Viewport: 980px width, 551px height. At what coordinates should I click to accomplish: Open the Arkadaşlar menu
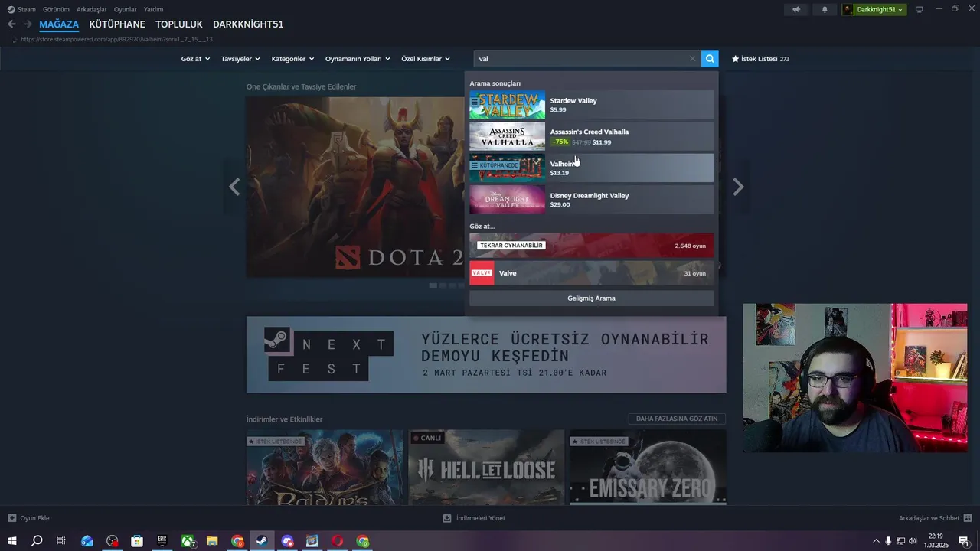pyautogui.click(x=92, y=9)
